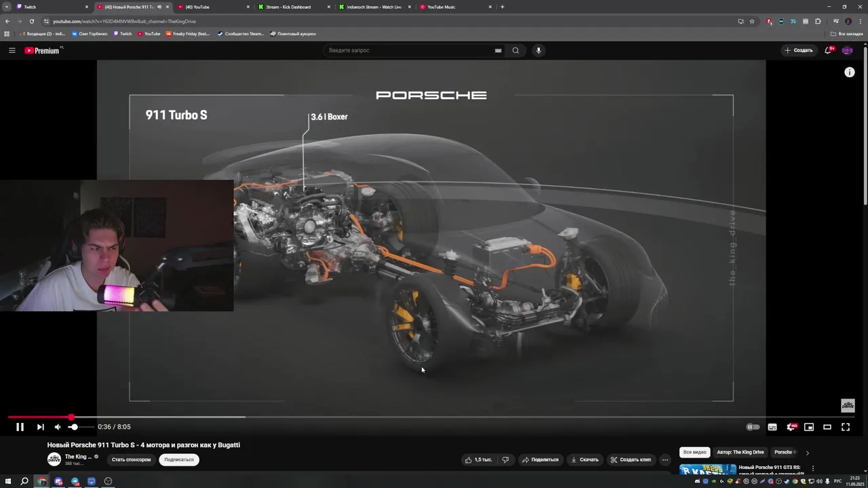Viewport: 868px width, 488px height.
Task: Click the search magnifier button
Action: pyautogui.click(x=515, y=50)
